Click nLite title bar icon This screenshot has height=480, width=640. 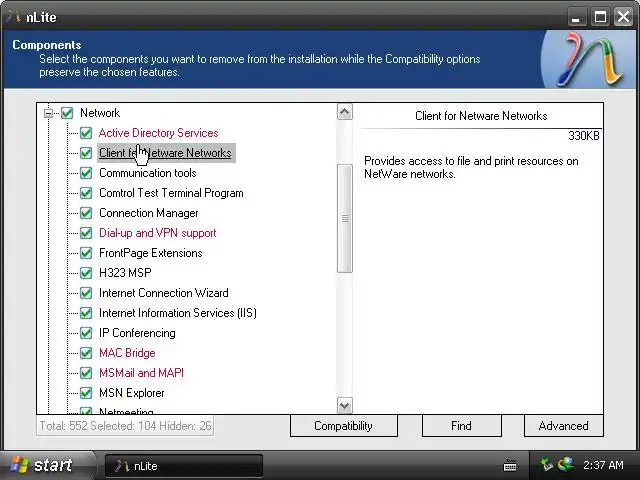click(x=13, y=17)
